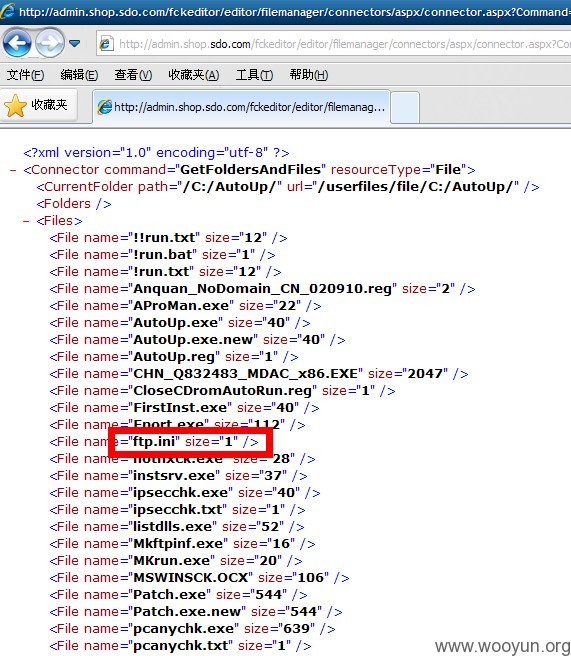Screen dimensions: 571x656
Task: Click the ftp.ini file entry
Action: (154, 442)
